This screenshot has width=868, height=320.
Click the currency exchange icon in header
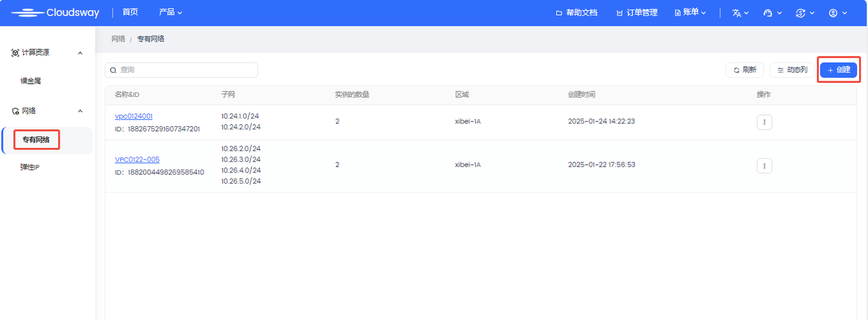(x=800, y=13)
